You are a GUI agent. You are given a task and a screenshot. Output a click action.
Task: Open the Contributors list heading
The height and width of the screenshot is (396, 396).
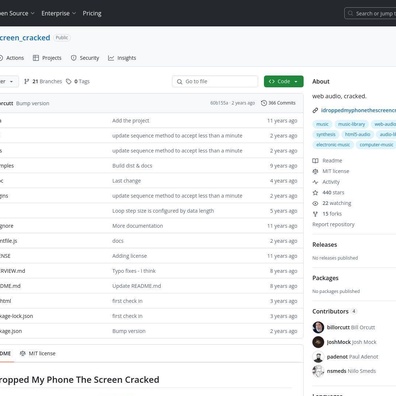330,311
